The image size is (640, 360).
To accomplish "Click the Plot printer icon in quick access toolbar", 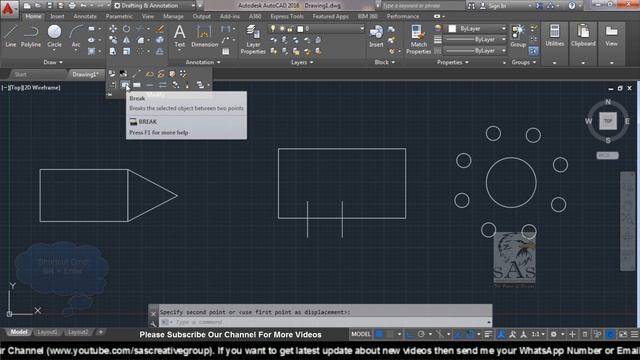I will (x=72, y=6).
